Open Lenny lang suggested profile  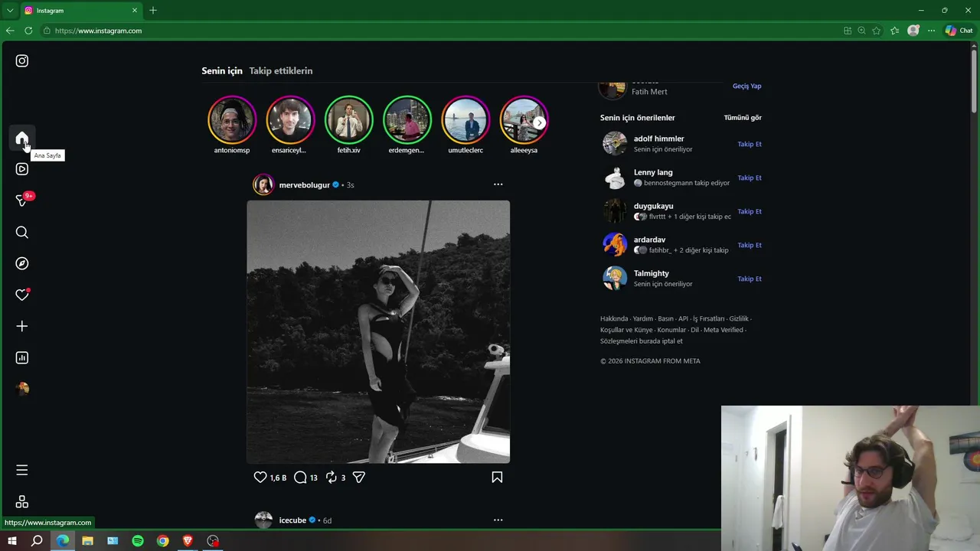653,172
